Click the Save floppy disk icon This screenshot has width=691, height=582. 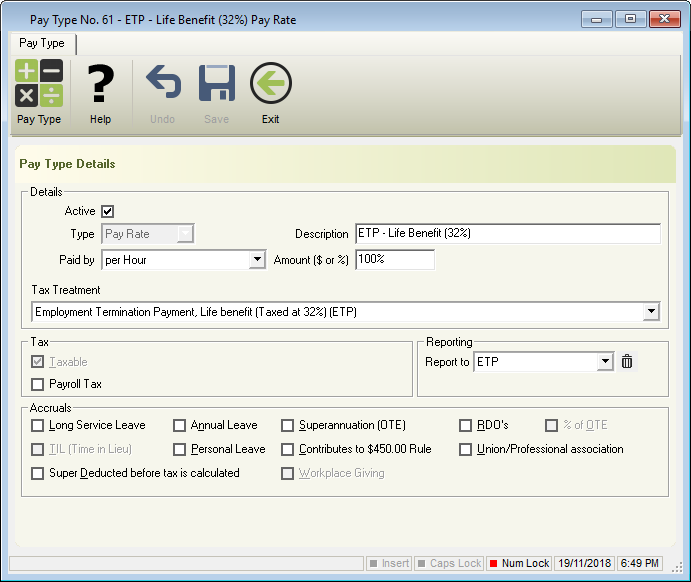click(x=216, y=83)
